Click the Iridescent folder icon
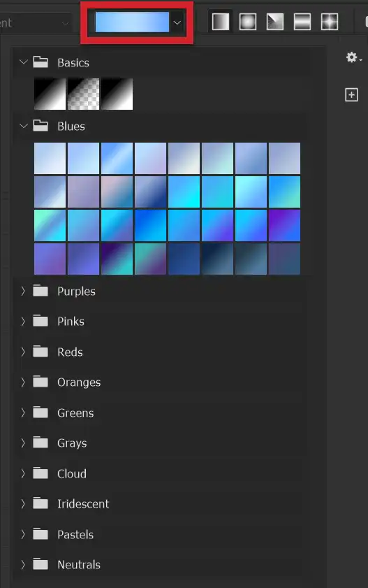This screenshot has width=368, height=588. [41, 503]
